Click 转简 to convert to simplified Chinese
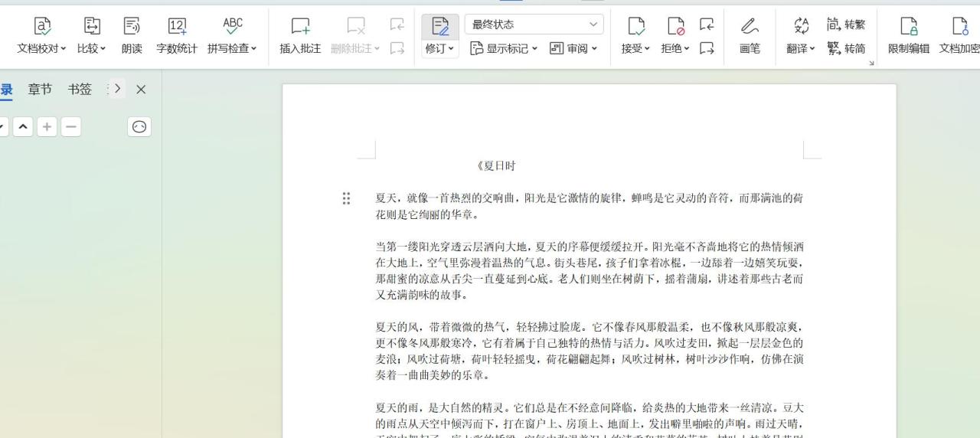The width and height of the screenshot is (980, 438). [846, 48]
